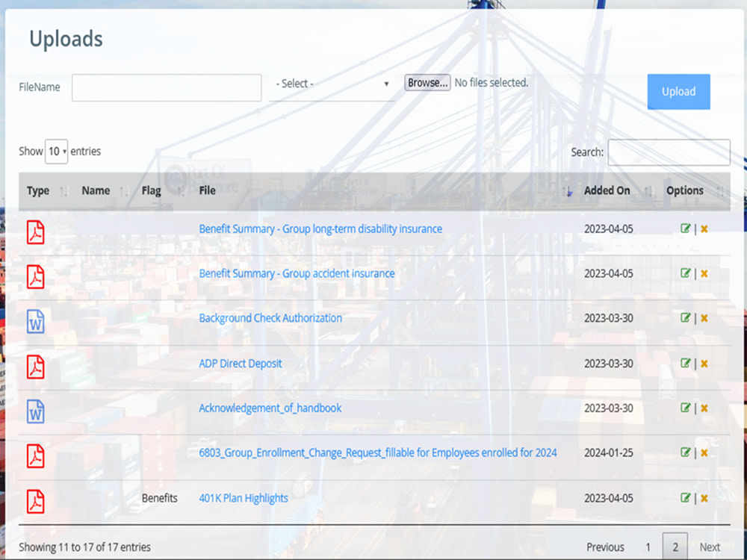Delete the Acknowledgement_of_handbook entry

pos(704,408)
